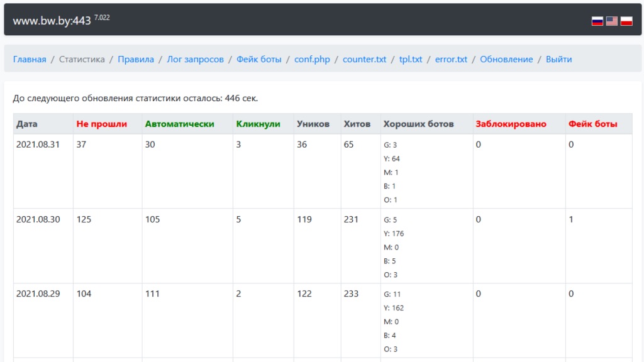Click the Обновление link
Screen dimensions: 644x362
point(506,59)
